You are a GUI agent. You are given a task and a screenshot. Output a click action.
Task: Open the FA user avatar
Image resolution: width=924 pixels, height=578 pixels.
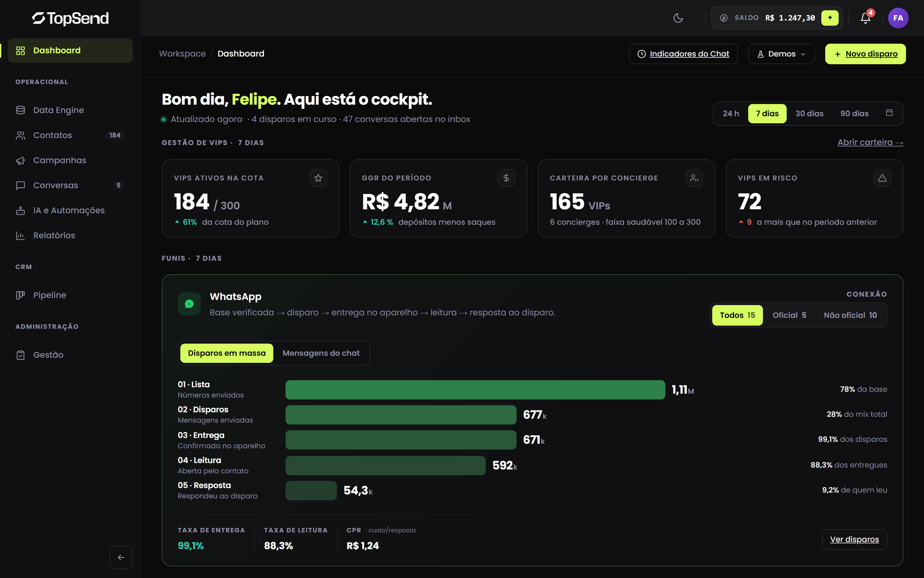click(898, 18)
